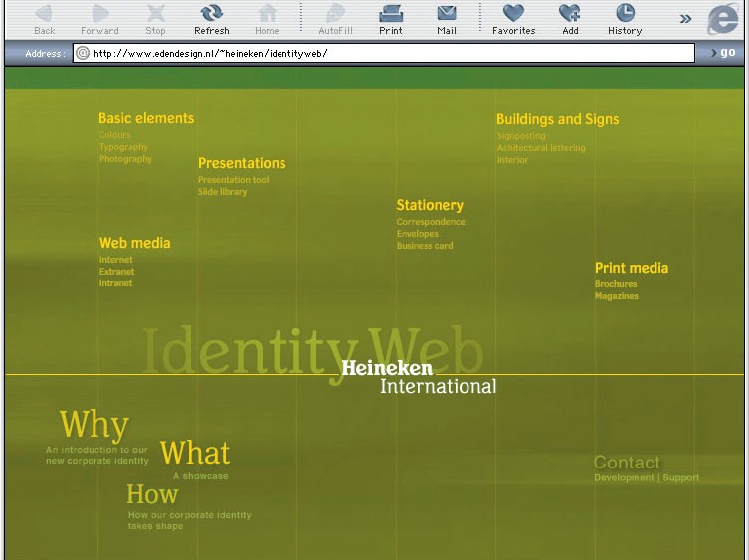The height and width of the screenshot is (560, 749).
Task: Go to Home using the house icon
Action: [x=267, y=13]
